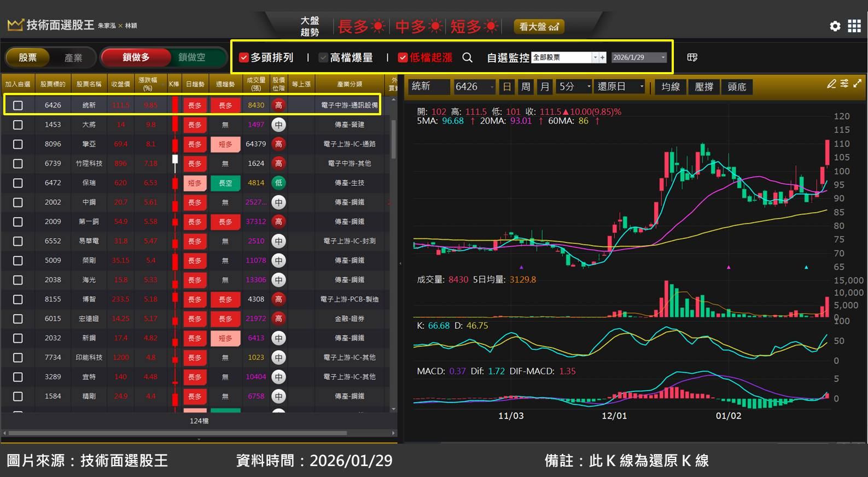This screenshot has height=477, width=868.
Task: Switch to 股票 tab
Action: (28, 57)
